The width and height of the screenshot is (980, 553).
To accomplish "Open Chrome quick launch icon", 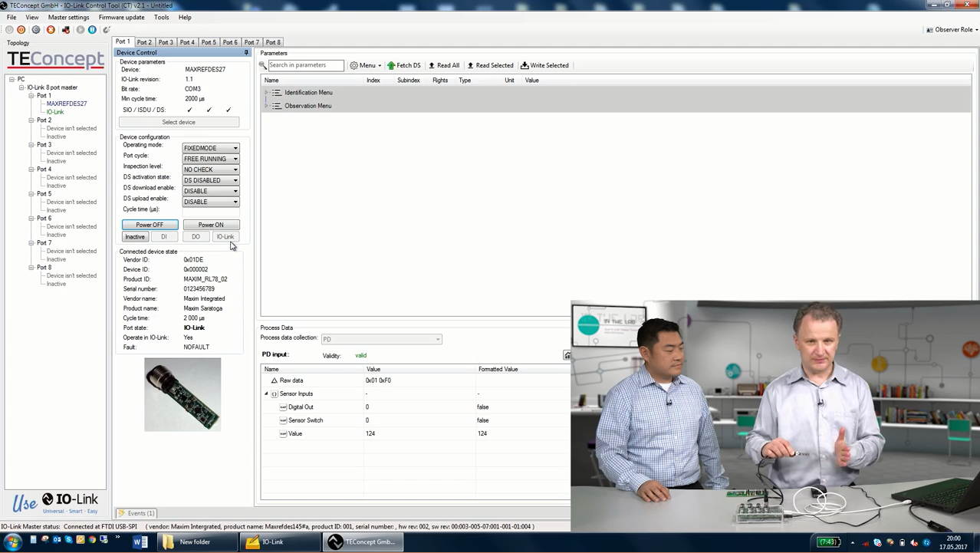I will (x=92, y=540).
